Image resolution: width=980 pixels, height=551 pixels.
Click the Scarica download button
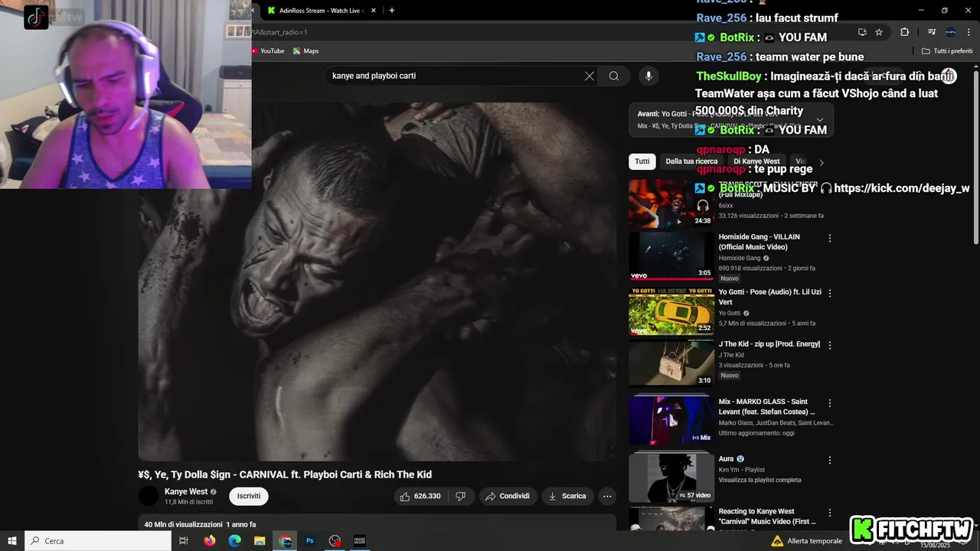[x=567, y=496]
